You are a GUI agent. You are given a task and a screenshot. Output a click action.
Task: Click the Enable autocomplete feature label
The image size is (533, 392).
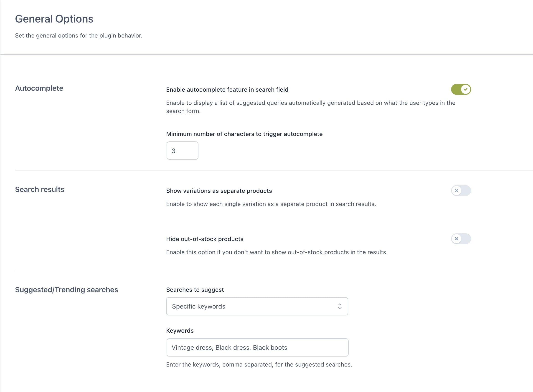[227, 90]
